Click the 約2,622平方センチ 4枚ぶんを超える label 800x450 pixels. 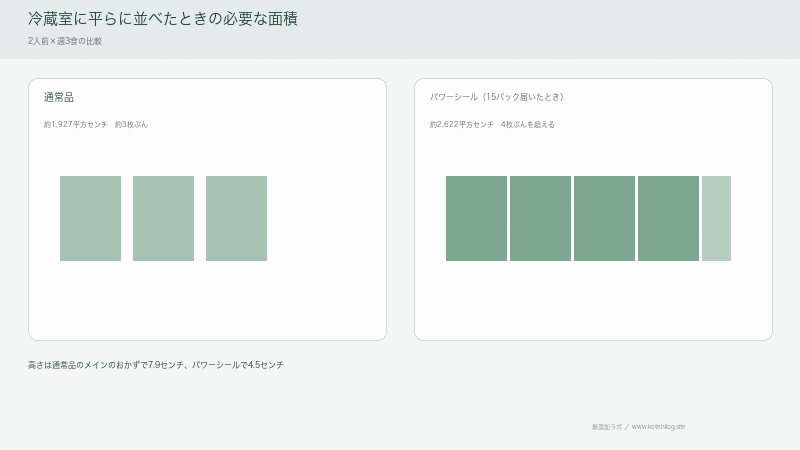[x=492, y=124]
